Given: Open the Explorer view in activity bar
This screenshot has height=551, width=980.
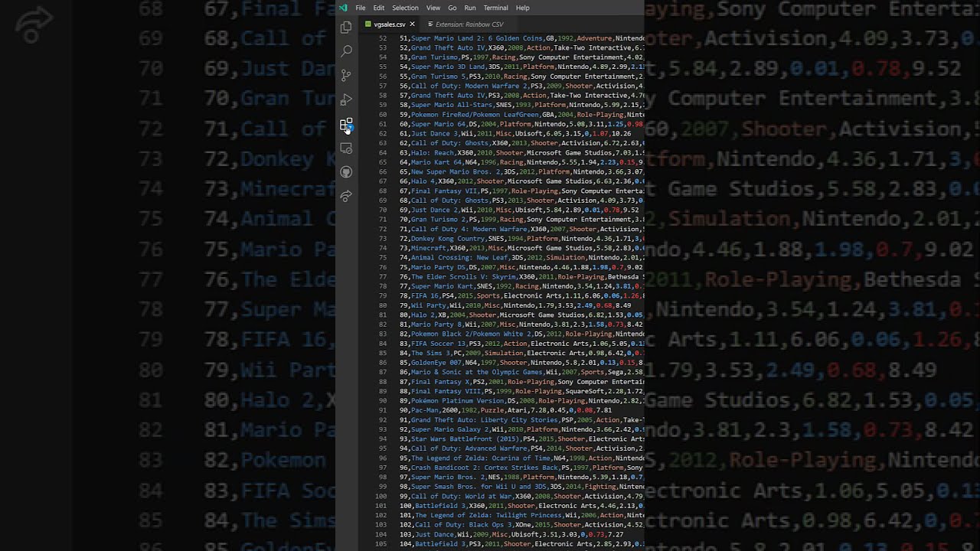Looking at the screenshot, I should 346,28.
